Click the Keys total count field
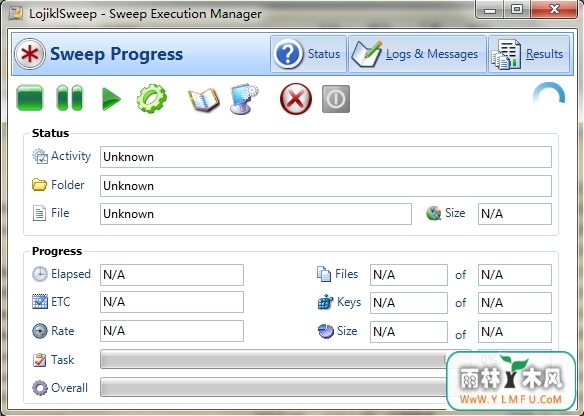This screenshot has width=584, height=416. click(x=515, y=303)
